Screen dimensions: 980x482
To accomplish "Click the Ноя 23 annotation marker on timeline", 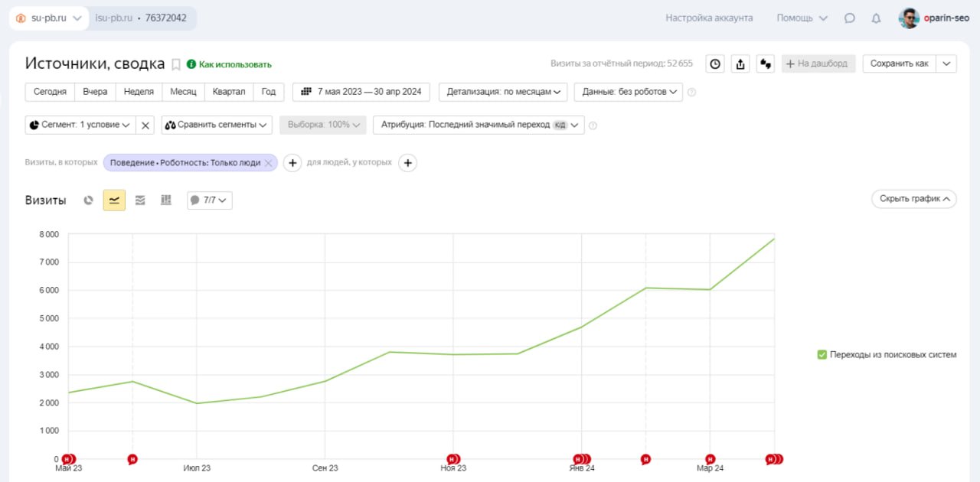I will pos(453,459).
